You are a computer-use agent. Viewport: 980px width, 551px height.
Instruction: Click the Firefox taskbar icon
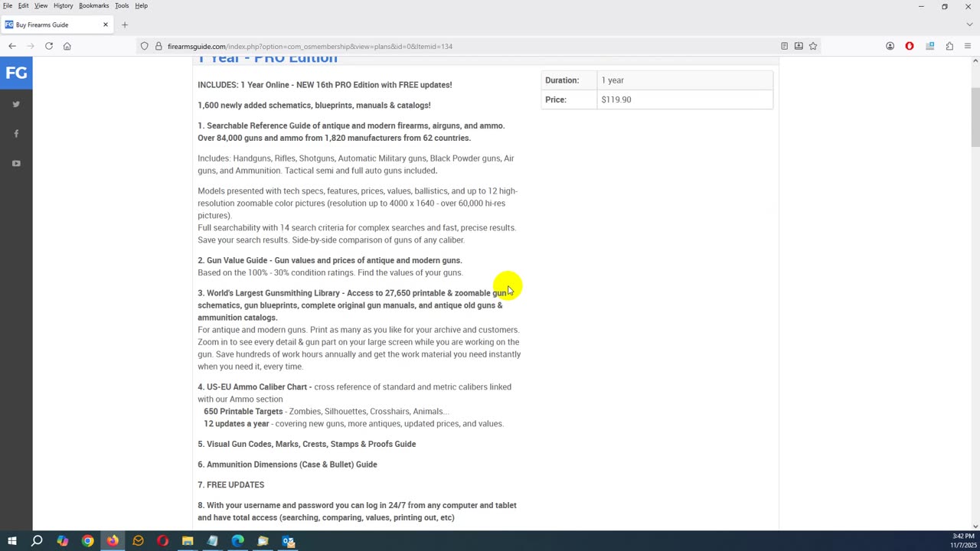pyautogui.click(x=113, y=541)
